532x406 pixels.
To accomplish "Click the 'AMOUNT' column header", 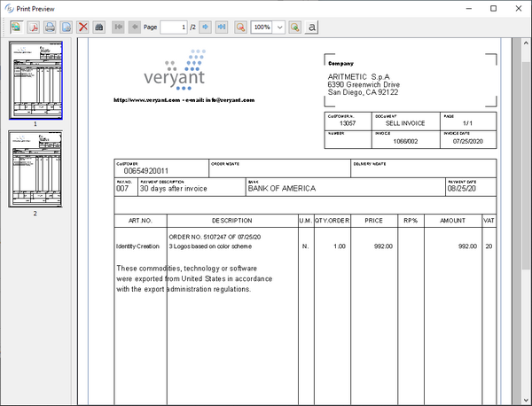I will pos(452,221).
